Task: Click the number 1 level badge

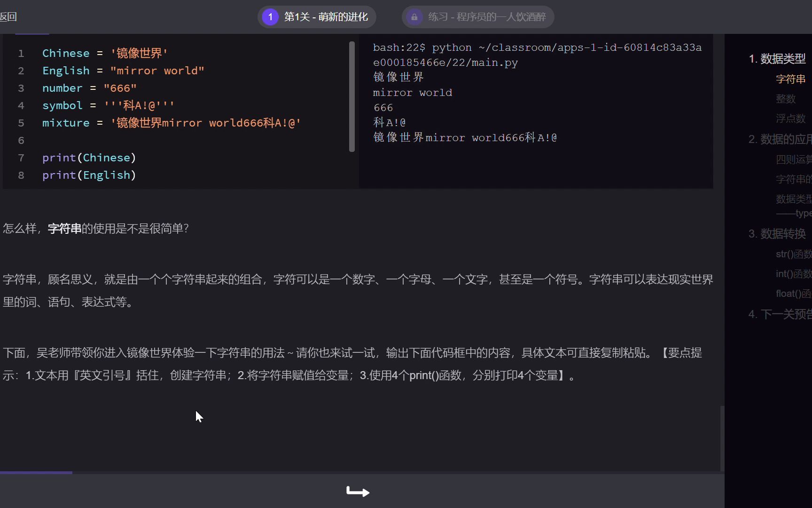Action: pyautogui.click(x=270, y=17)
